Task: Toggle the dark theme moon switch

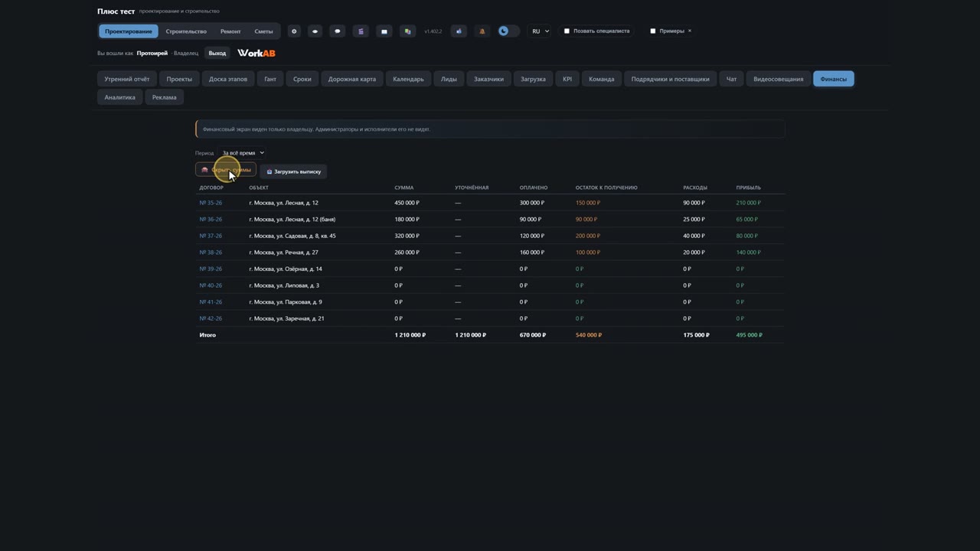Action: tap(508, 31)
